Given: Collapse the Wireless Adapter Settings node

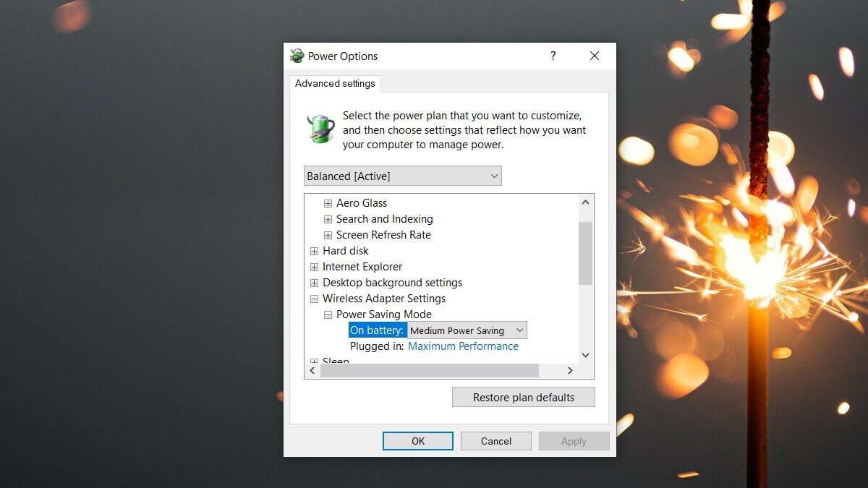Looking at the screenshot, I should pyautogui.click(x=314, y=299).
